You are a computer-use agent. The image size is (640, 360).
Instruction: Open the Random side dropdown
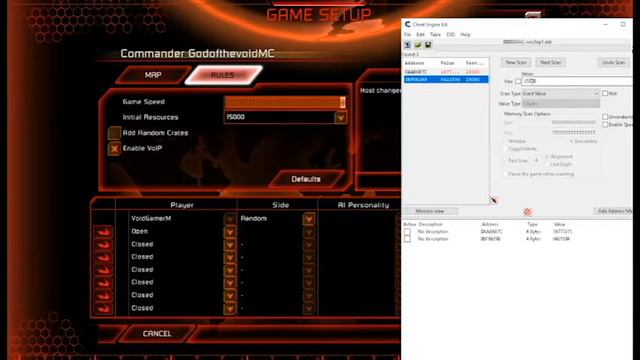pos(309,219)
